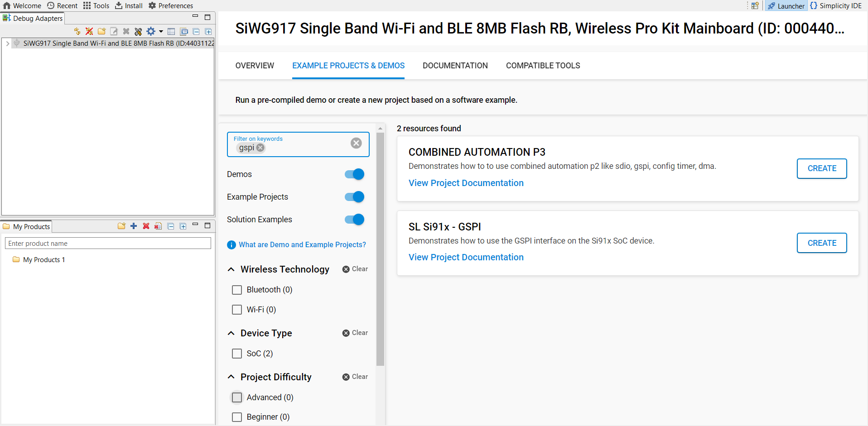868x426 pixels.
Task: Open the Preferences menu
Action: pos(171,5)
